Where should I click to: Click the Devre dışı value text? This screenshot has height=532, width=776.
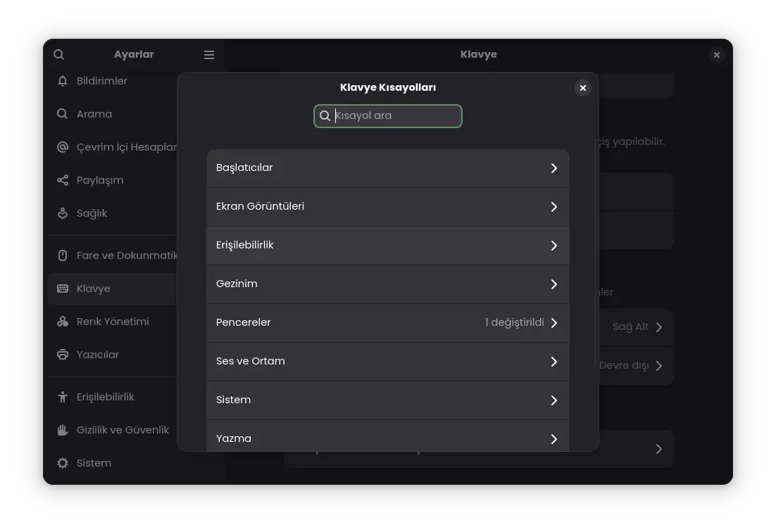[x=624, y=365]
